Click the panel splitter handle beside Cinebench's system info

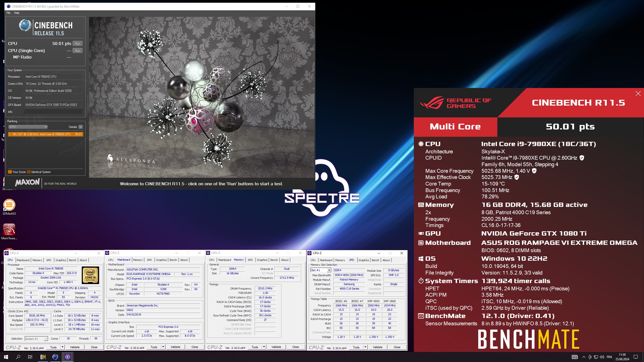tap(88, 102)
